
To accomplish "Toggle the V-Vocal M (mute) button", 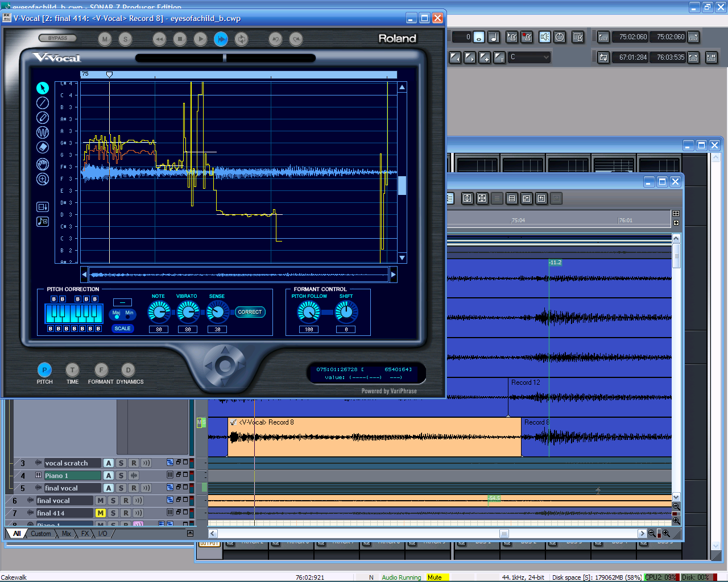I will 105,39.
